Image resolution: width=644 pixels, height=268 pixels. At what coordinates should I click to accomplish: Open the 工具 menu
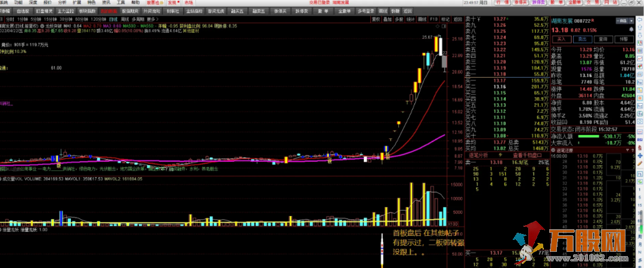pyautogui.click(x=120, y=2)
